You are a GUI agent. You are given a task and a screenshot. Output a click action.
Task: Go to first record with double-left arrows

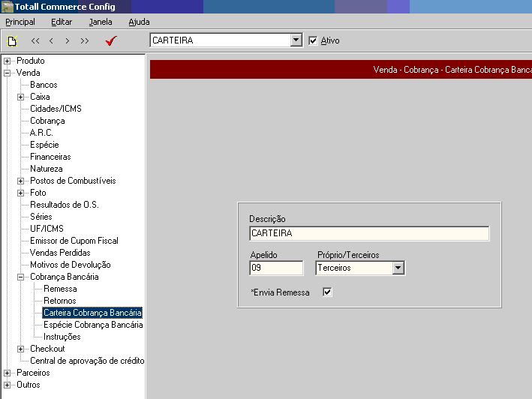pyautogui.click(x=35, y=41)
